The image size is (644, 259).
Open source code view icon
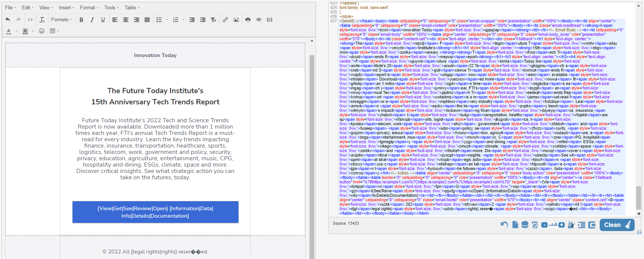(x=30, y=20)
